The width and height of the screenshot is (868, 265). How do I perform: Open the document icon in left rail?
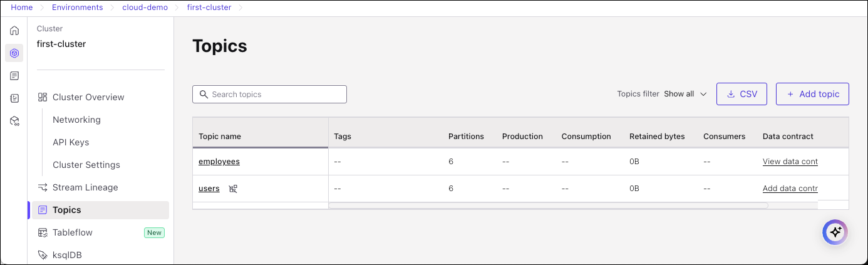pyautogui.click(x=14, y=76)
